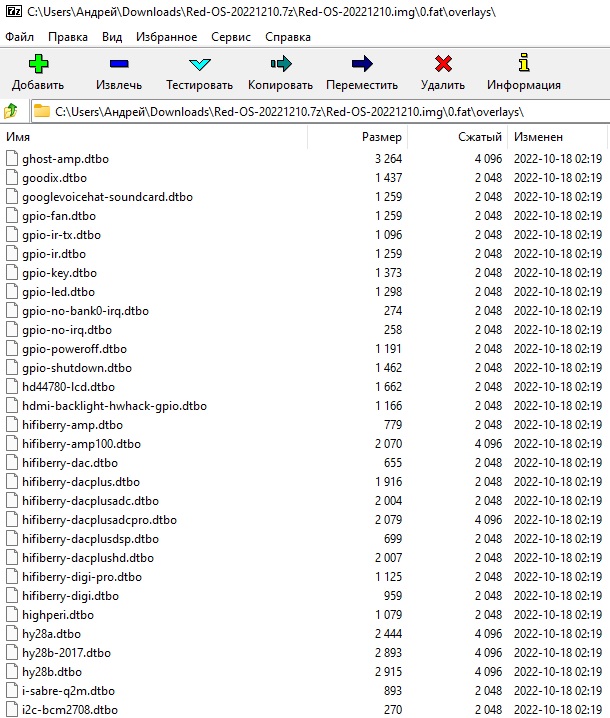Select hifiberry-amp100.dtbo file name
The image size is (610, 718).
click(82, 444)
